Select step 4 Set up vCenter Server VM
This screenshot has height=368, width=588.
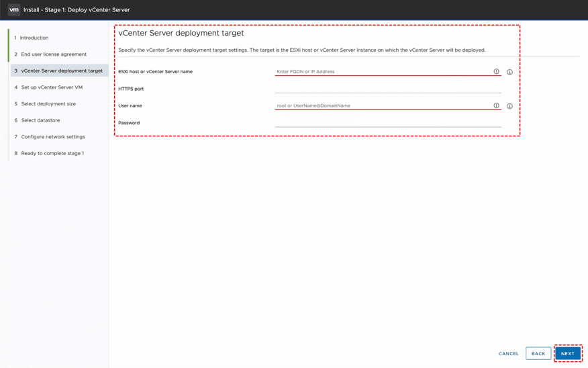coord(48,87)
